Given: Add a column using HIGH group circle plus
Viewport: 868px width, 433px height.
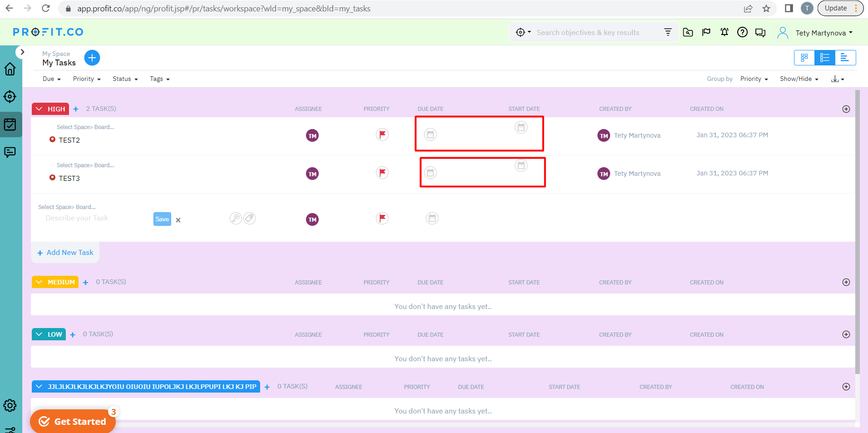Looking at the screenshot, I should pos(846,109).
